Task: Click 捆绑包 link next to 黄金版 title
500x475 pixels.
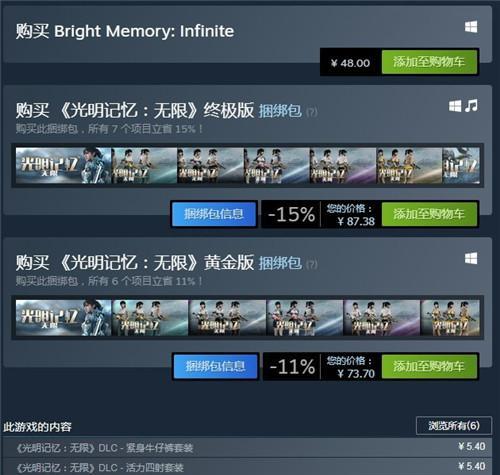Action: 280,263
